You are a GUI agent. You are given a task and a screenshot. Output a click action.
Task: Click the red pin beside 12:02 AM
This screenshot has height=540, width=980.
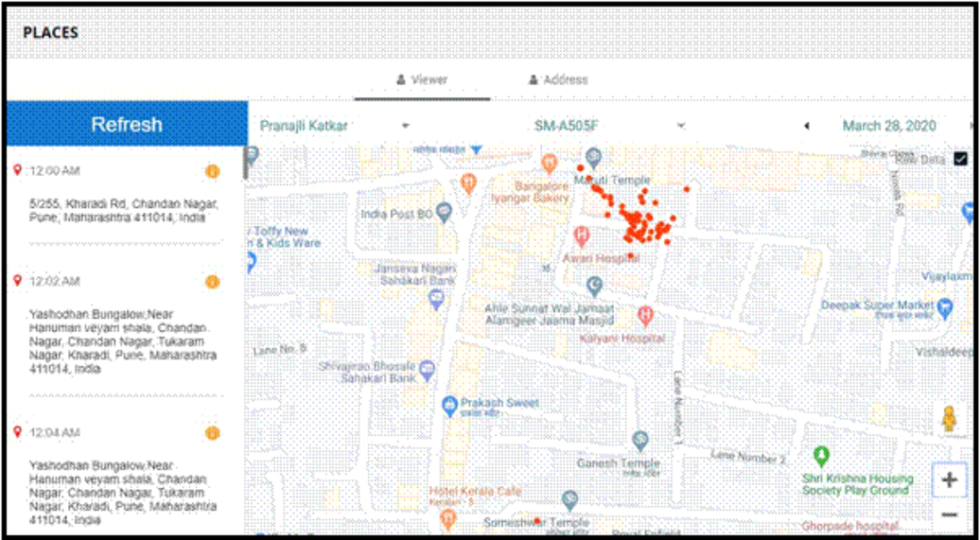click(x=17, y=281)
